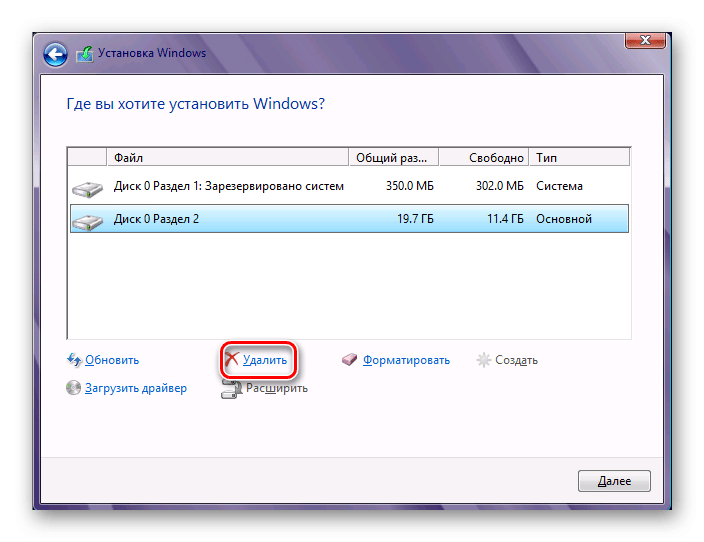
Task: Click the back arrow in the title bar
Action: [55, 54]
